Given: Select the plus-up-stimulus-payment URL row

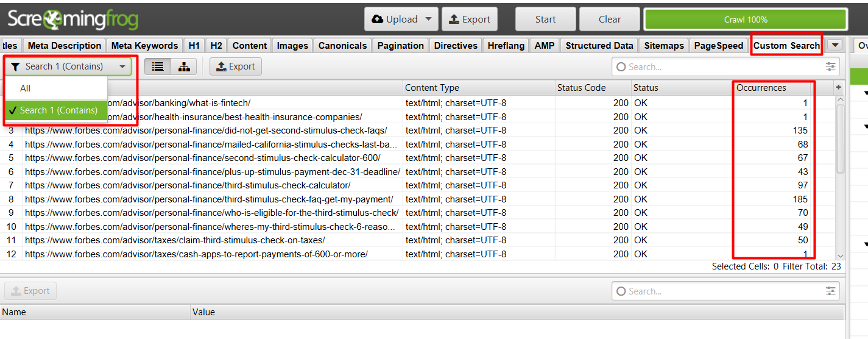Looking at the screenshot, I should coord(213,172).
